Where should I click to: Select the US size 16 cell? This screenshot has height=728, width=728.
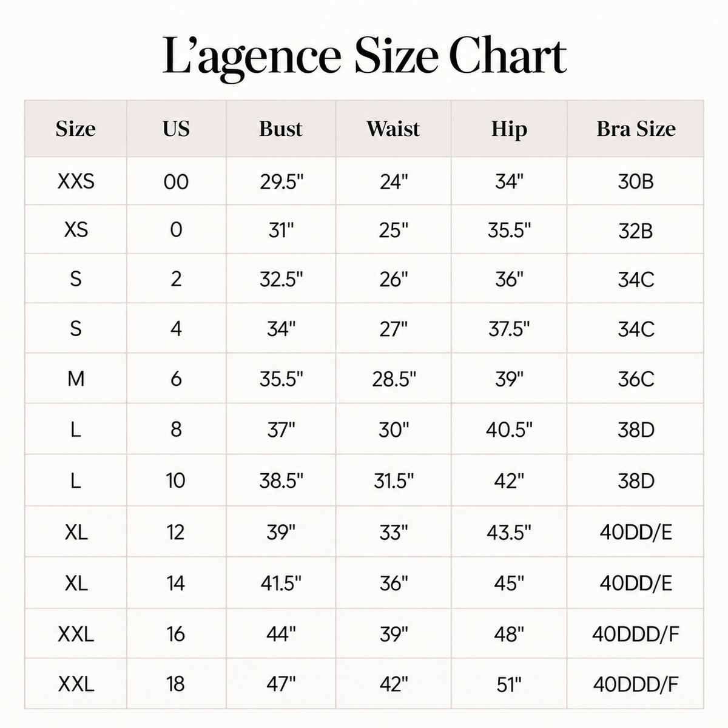coord(176,634)
